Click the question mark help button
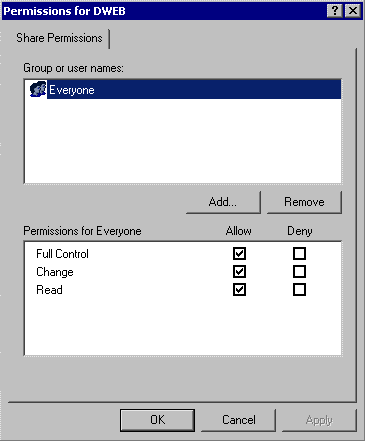The image size is (365, 441). coord(335,11)
